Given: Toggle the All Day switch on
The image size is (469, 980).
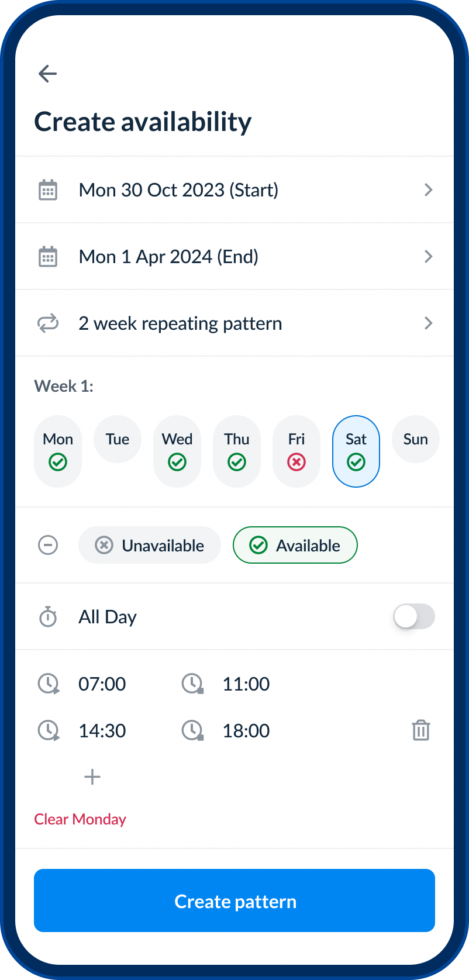Looking at the screenshot, I should click(414, 617).
